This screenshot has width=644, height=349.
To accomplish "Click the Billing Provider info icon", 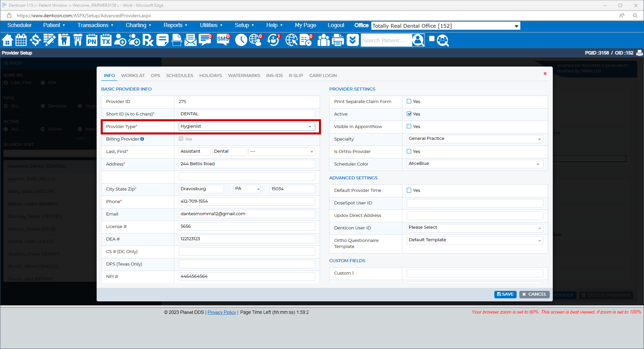I will (142, 139).
